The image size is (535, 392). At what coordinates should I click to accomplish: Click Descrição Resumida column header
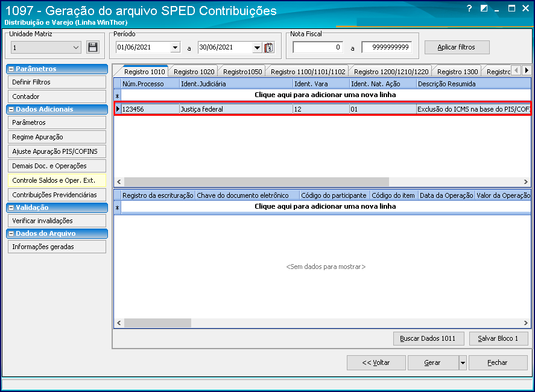pos(473,84)
